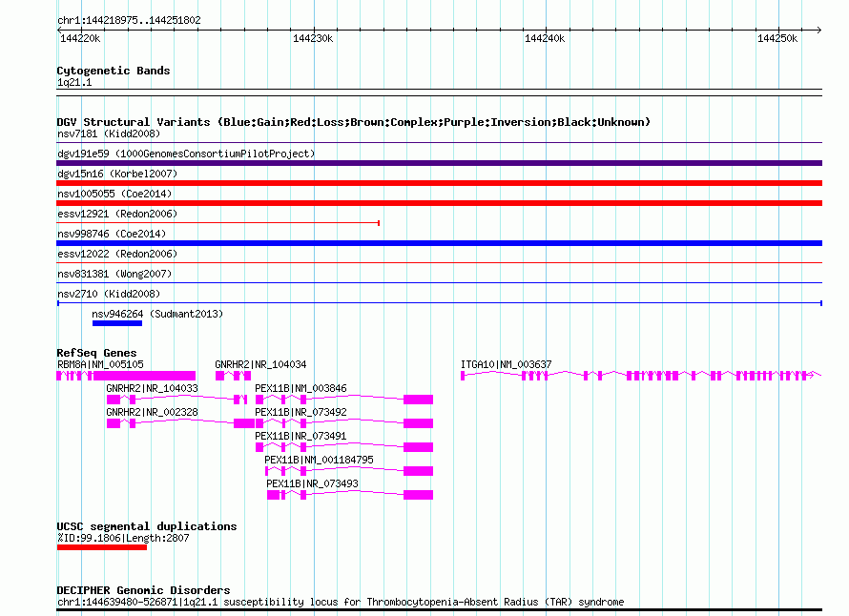Viewport: 849px width, 616px height.
Task: Click the 144220k ruler tick label
Action: [x=80, y=38]
